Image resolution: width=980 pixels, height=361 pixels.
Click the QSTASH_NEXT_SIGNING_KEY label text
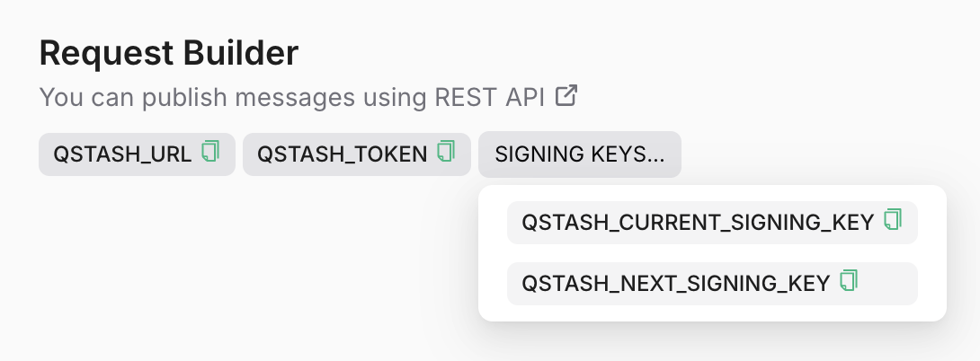tap(675, 284)
